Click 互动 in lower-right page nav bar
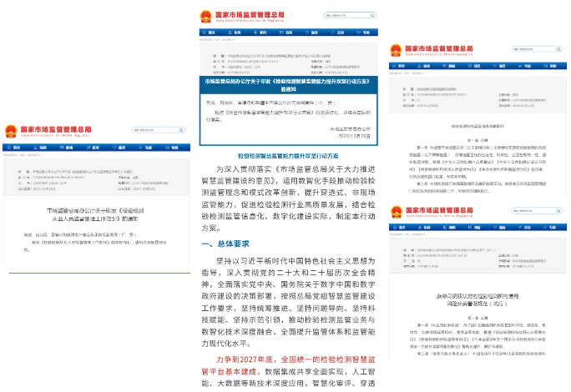571x392 pixels. [525, 227]
